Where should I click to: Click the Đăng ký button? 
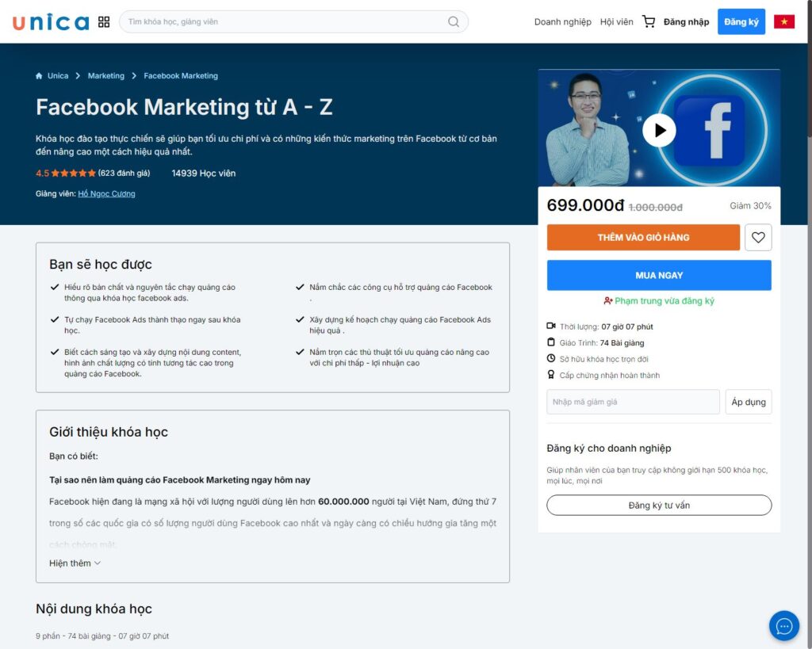pyautogui.click(x=741, y=22)
